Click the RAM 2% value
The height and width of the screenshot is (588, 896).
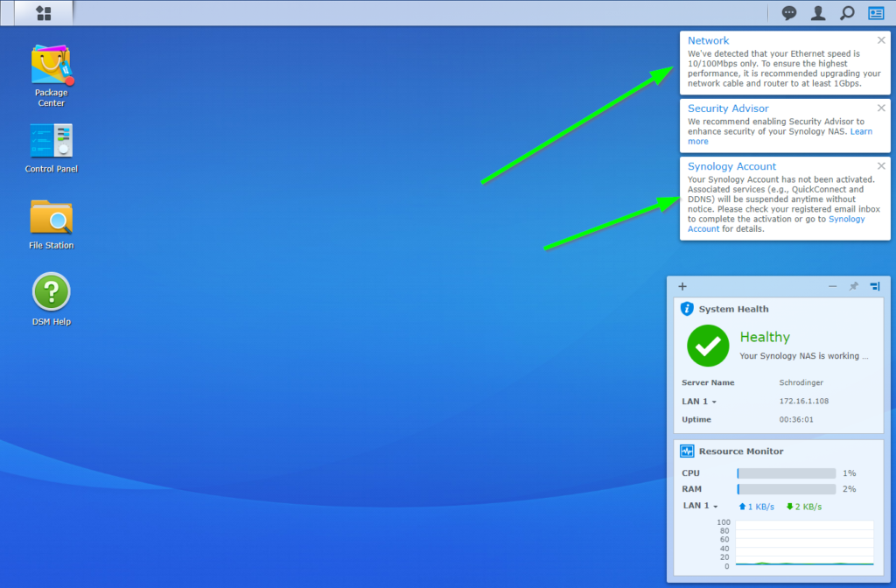pyautogui.click(x=849, y=489)
